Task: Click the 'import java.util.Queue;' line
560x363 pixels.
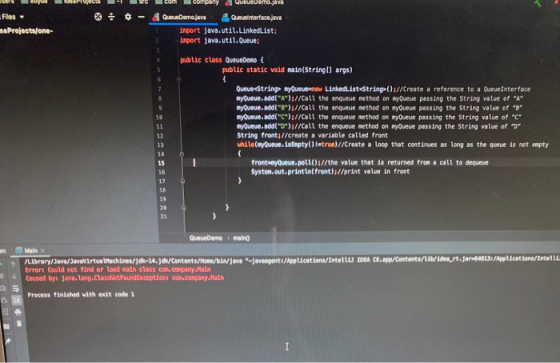Action: pos(219,40)
